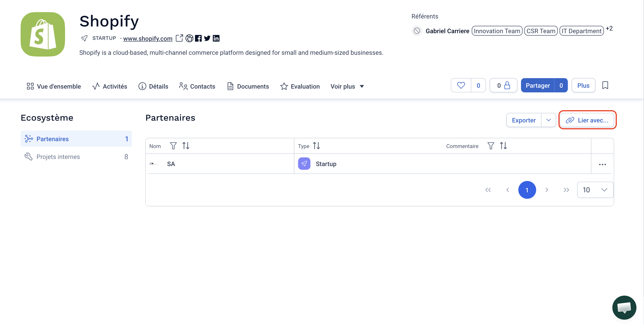Image resolution: width=644 pixels, height=325 pixels.
Task: Go to next page of partners
Action: tap(547, 190)
